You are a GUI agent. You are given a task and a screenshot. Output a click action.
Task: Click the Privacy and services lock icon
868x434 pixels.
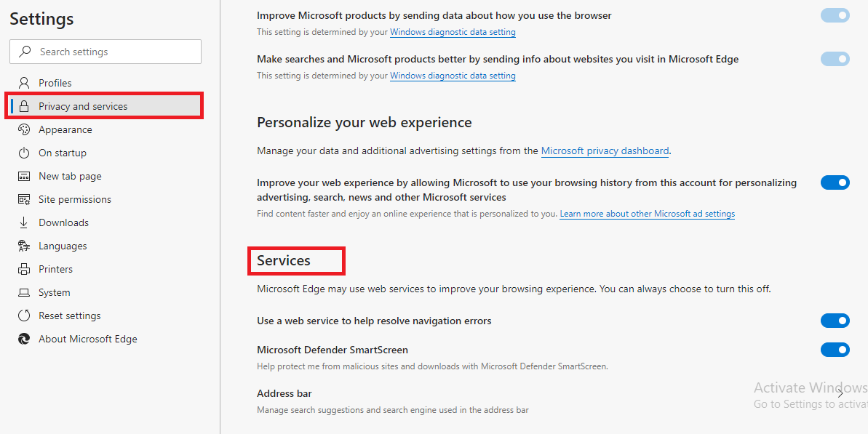24,106
